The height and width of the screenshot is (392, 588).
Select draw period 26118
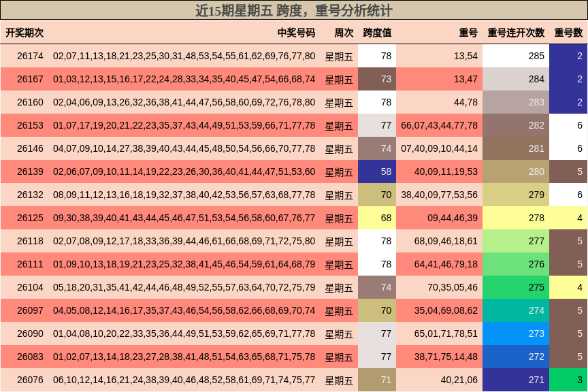pos(30,241)
